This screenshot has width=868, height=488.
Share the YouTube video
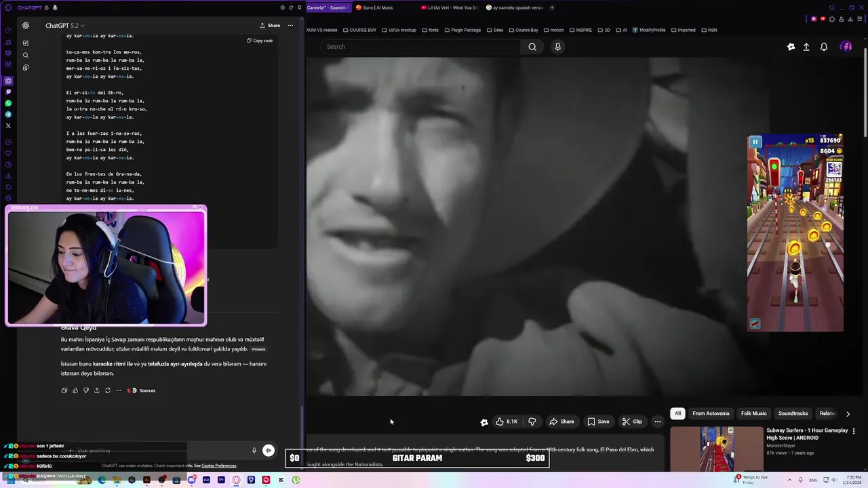pos(561,422)
